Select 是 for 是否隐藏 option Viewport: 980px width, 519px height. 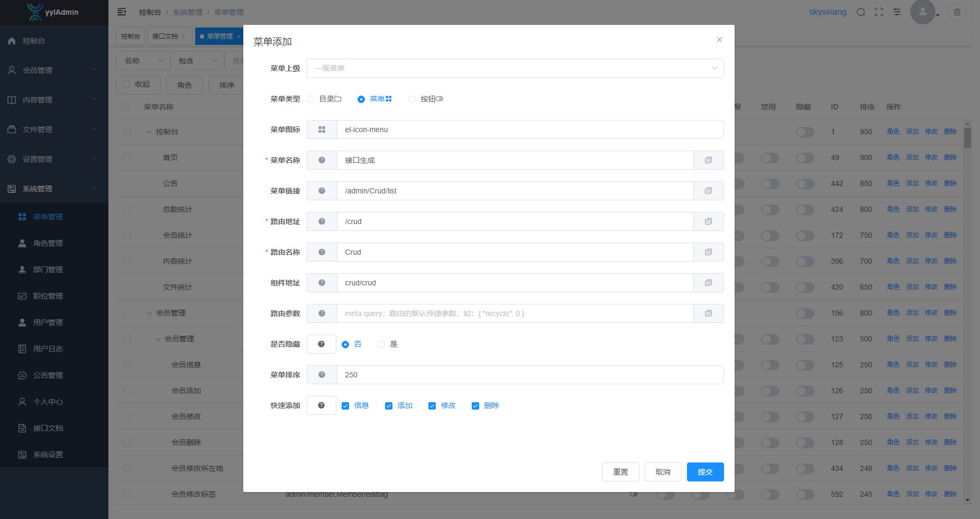[381, 345]
